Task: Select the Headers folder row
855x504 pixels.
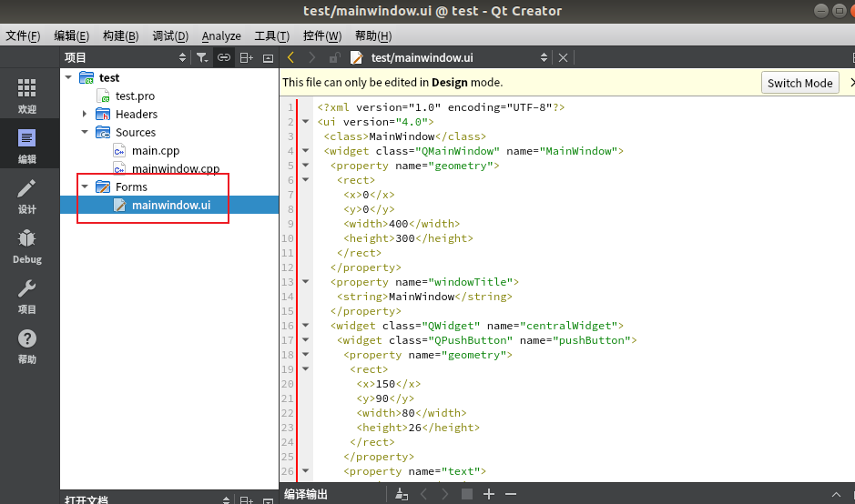Action: click(x=169, y=114)
